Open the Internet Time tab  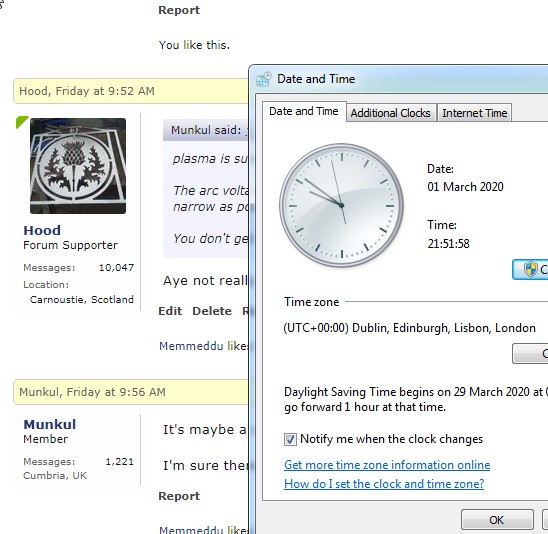[x=475, y=113]
